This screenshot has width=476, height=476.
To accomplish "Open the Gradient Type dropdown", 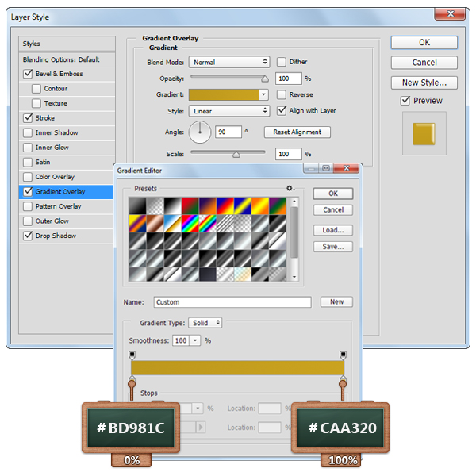I will click(x=205, y=323).
